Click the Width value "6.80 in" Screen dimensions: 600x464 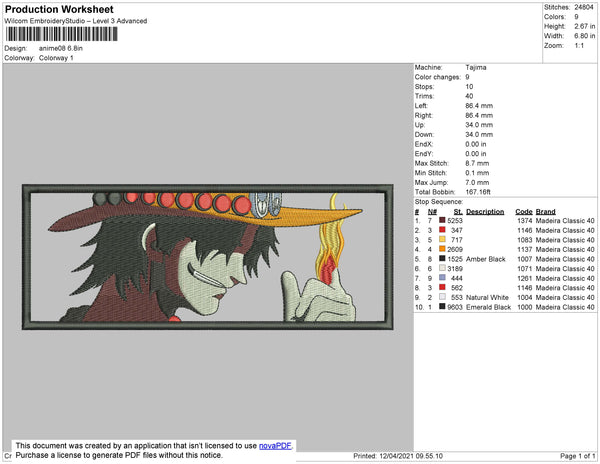pos(584,36)
